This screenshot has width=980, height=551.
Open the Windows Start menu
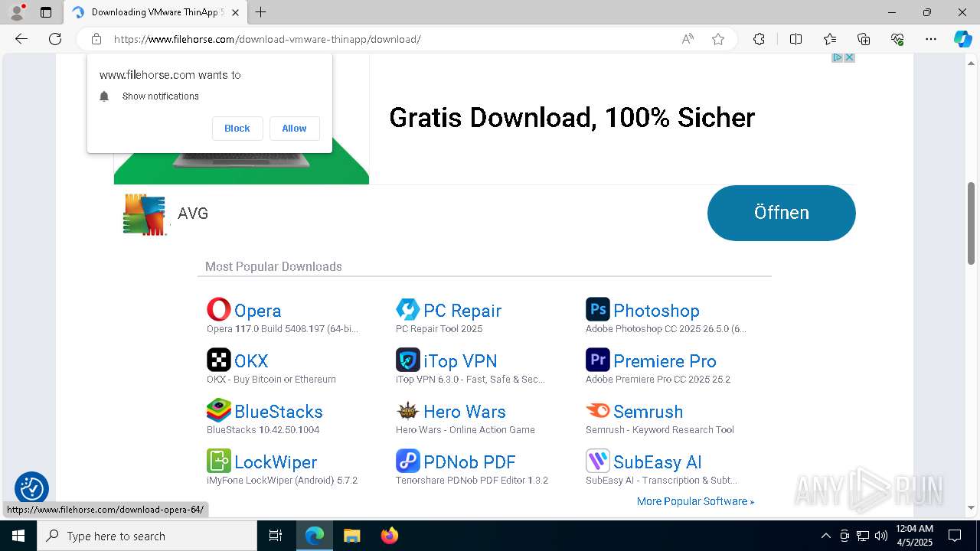(18, 536)
